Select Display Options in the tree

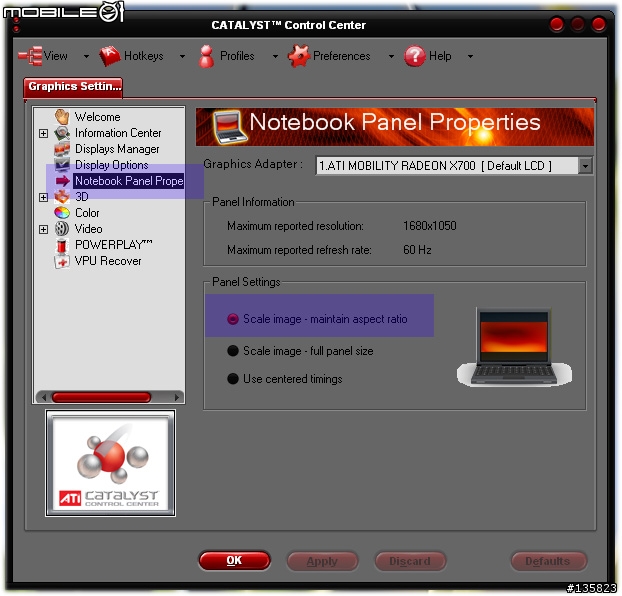click(x=112, y=165)
